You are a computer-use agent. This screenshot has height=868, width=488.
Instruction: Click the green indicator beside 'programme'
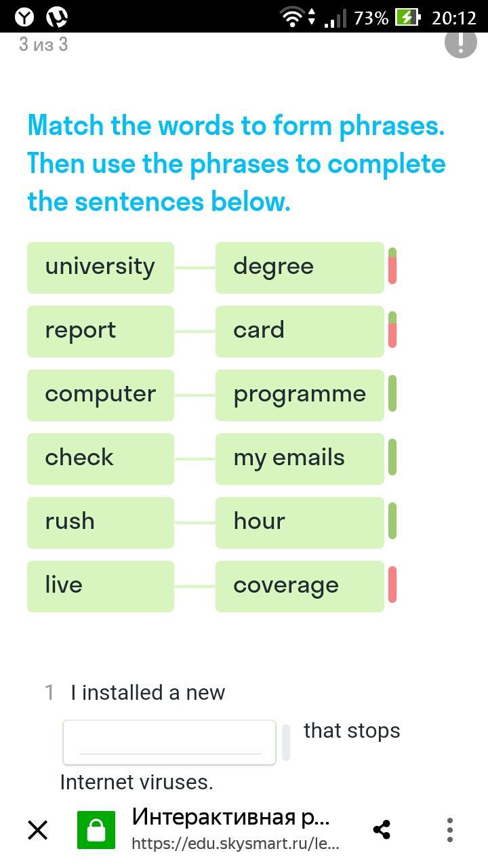click(x=392, y=394)
